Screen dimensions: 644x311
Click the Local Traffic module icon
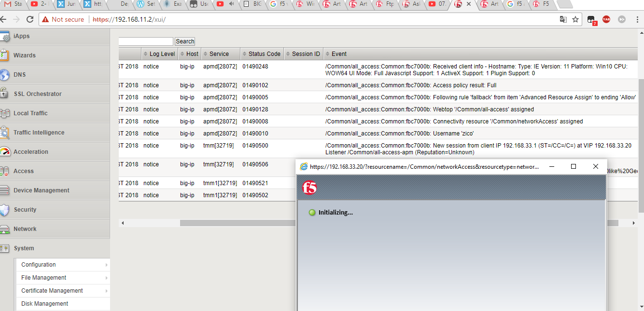tap(6, 113)
